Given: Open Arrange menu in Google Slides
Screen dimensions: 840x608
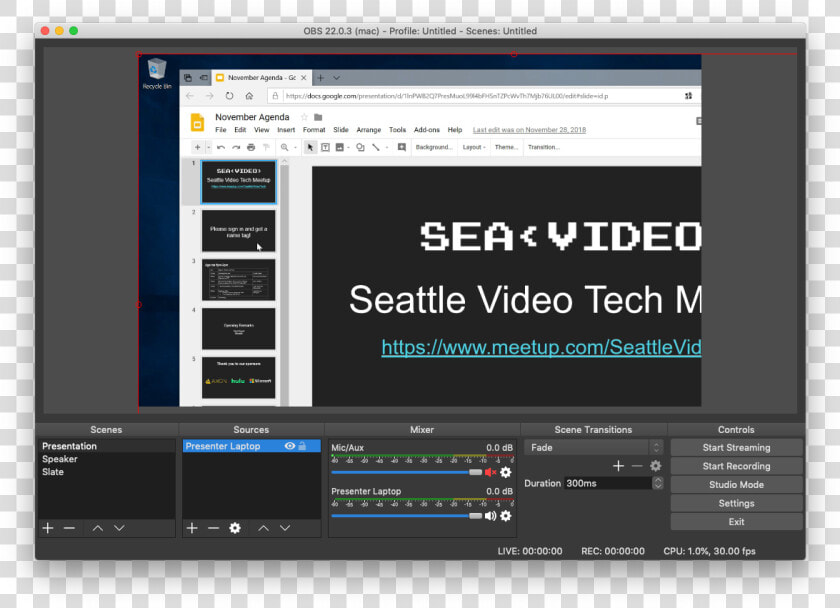Looking at the screenshot, I should (369, 130).
